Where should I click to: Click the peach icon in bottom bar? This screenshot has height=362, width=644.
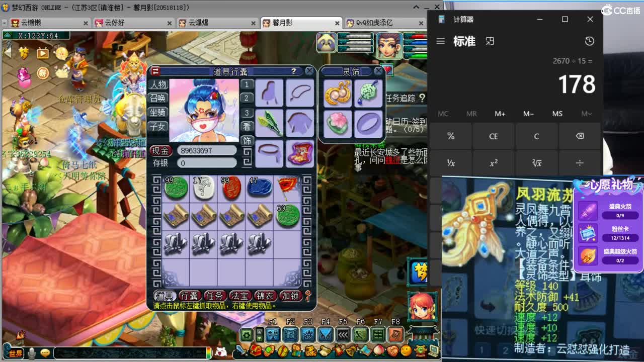(x=378, y=350)
